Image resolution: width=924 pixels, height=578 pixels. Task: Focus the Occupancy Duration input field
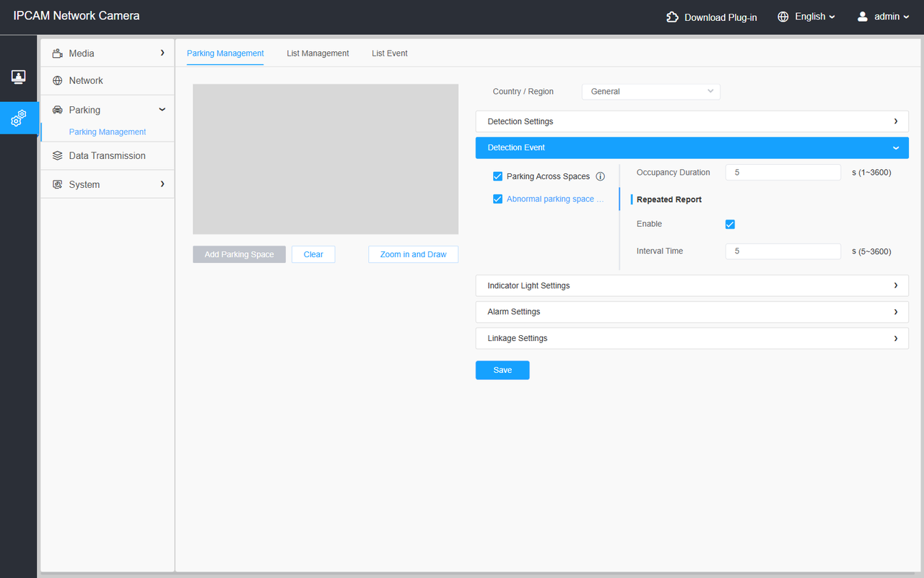pyautogui.click(x=783, y=173)
